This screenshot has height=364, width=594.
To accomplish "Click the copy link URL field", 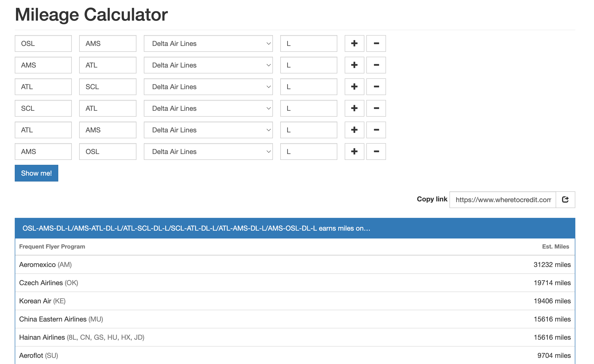I will (x=503, y=199).
